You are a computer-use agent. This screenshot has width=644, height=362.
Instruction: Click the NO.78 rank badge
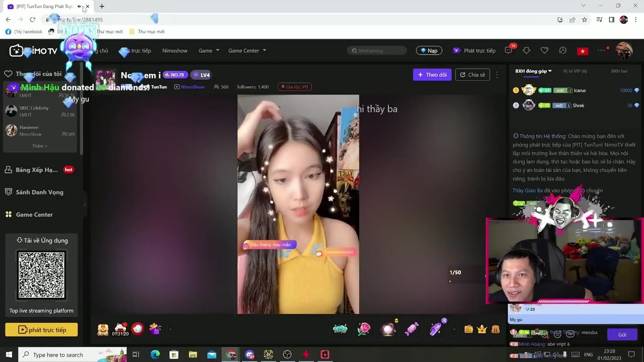175,75
